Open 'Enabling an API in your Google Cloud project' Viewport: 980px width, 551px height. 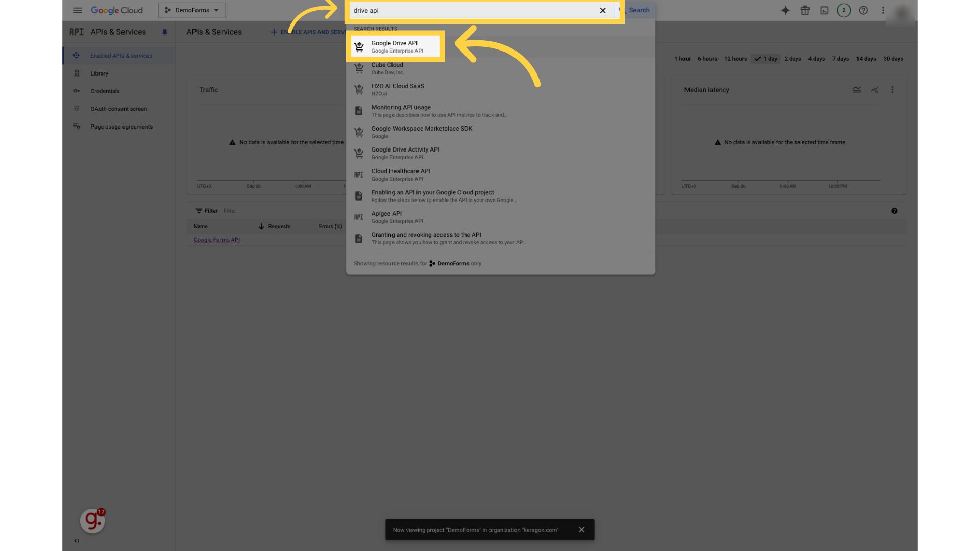pyautogui.click(x=500, y=196)
